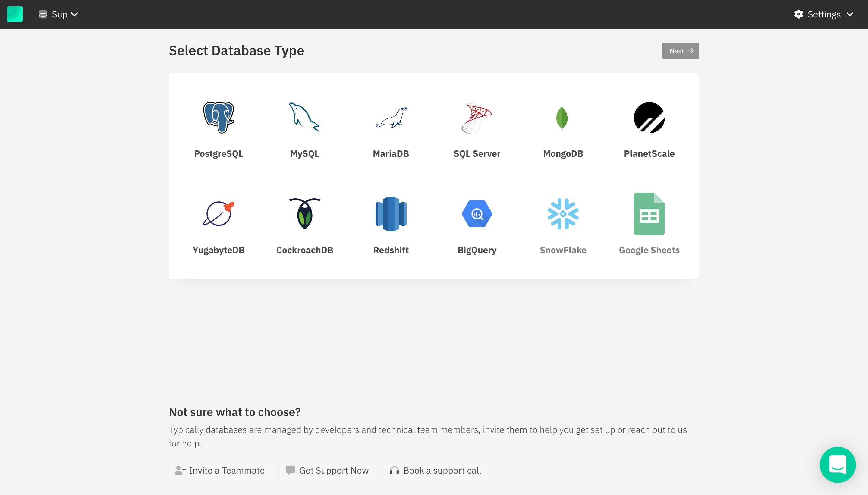The image size is (868, 495).
Task: Click the SQL Server label
Action: (x=477, y=154)
